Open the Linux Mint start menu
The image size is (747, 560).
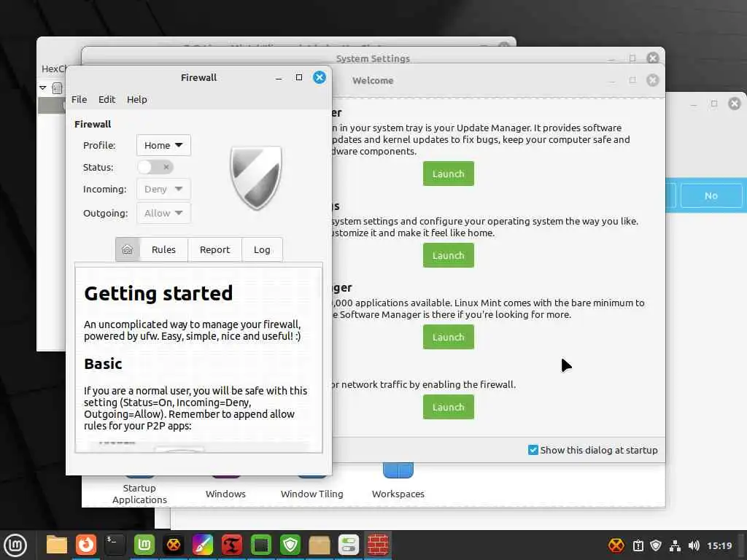pyautogui.click(x=15, y=545)
